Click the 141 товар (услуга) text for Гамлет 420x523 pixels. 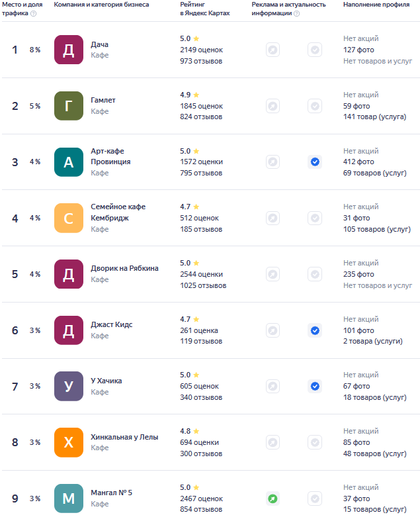tap(374, 117)
